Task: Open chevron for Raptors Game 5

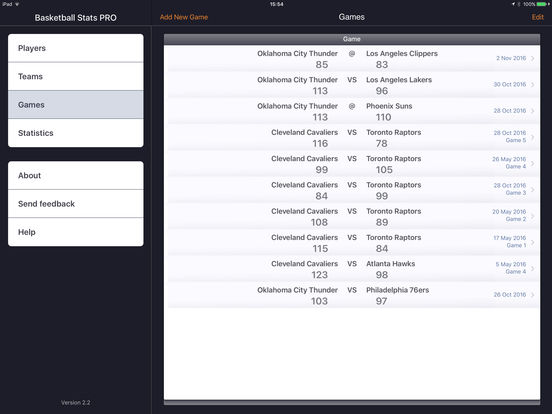Action: (x=533, y=137)
